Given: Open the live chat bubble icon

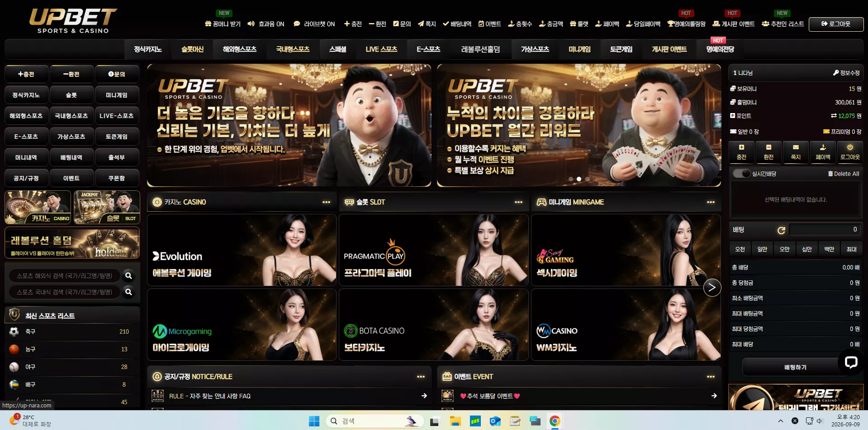Looking at the screenshot, I should [851, 362].
